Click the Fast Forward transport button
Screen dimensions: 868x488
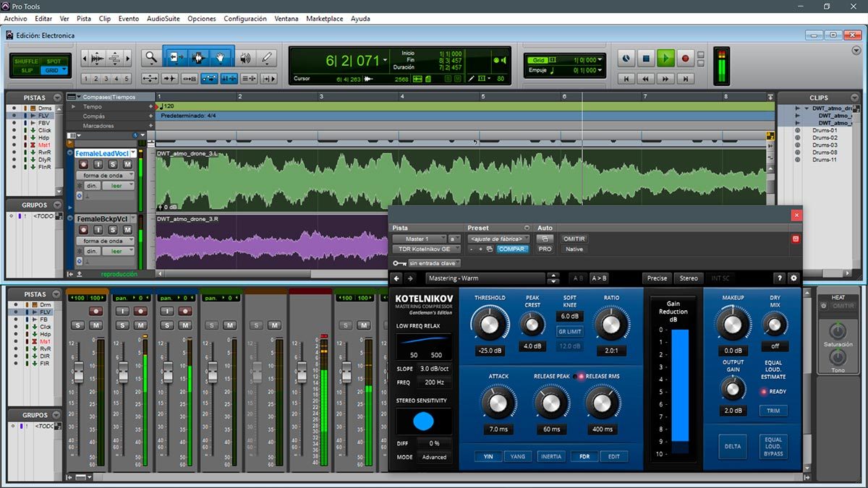[666, 78]
